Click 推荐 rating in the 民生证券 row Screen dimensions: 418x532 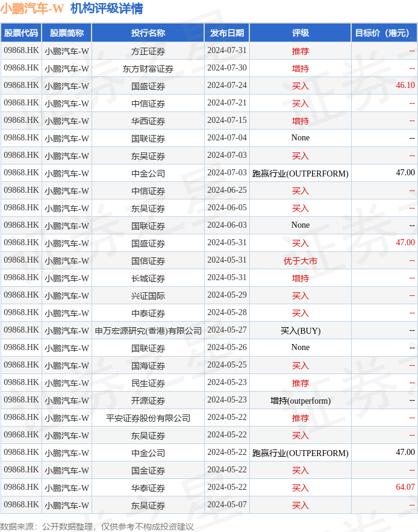[301, 383]
